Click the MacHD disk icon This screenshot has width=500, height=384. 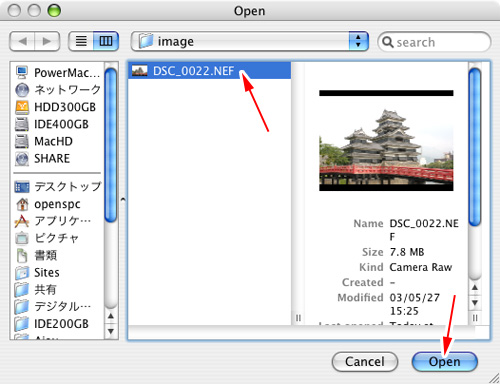pos(22,141)
